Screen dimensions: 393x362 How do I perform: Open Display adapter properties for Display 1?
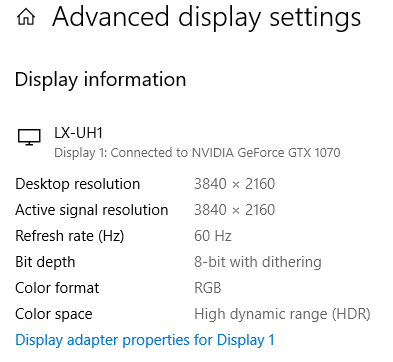[145, 340]
